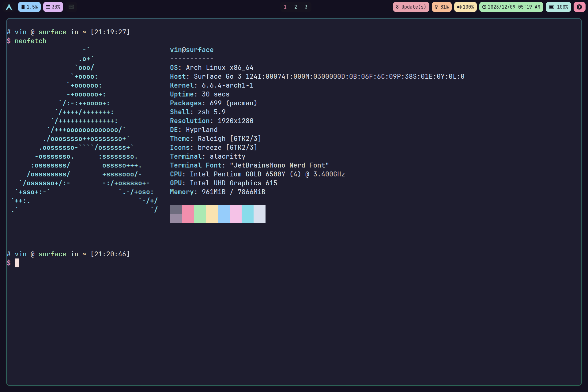Open the 8 Update(s) button
The height and width of the screenshot is (392, 588).
[x=411, y=7]
